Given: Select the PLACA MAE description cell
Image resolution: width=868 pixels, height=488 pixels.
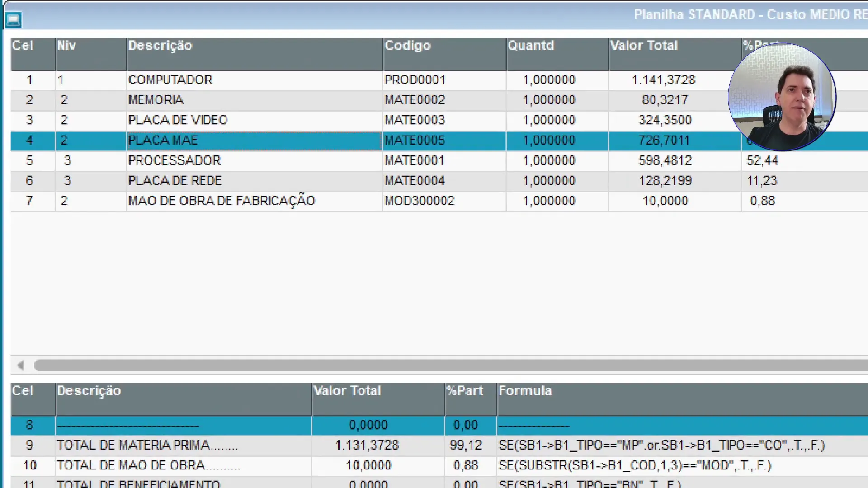Looking at the screenshot, I should pyautogui.click(x=254, y=141).
